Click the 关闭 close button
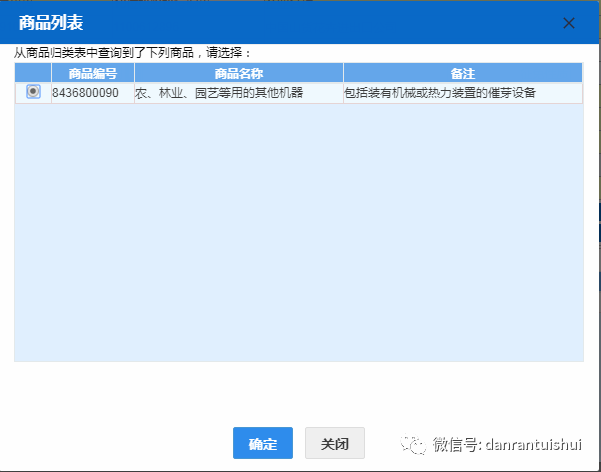601x472 pixels. click(x=335, y=443)
